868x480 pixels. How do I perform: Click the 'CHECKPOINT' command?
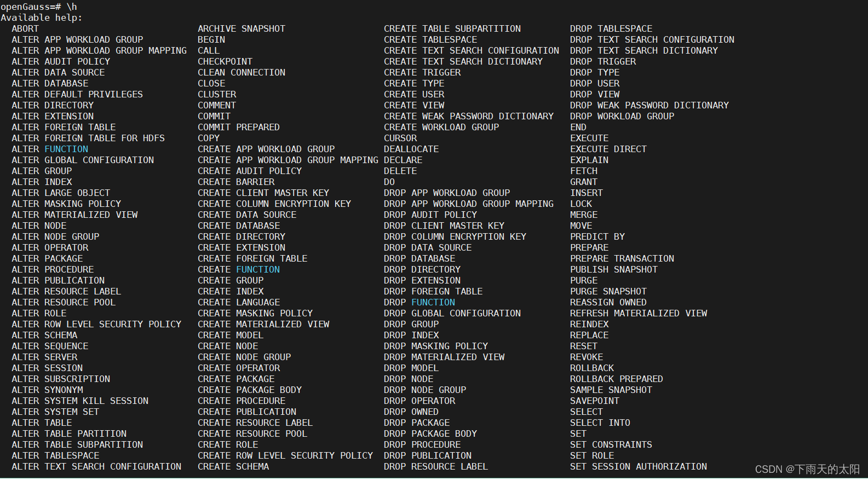(225, 61)
